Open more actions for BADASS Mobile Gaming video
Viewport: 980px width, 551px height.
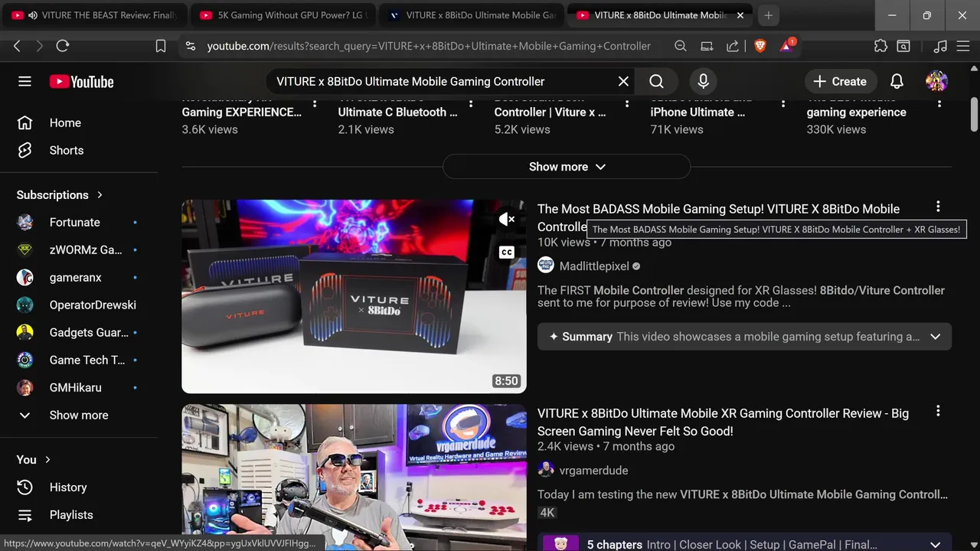pyautogui.click(x=938, y=207)
